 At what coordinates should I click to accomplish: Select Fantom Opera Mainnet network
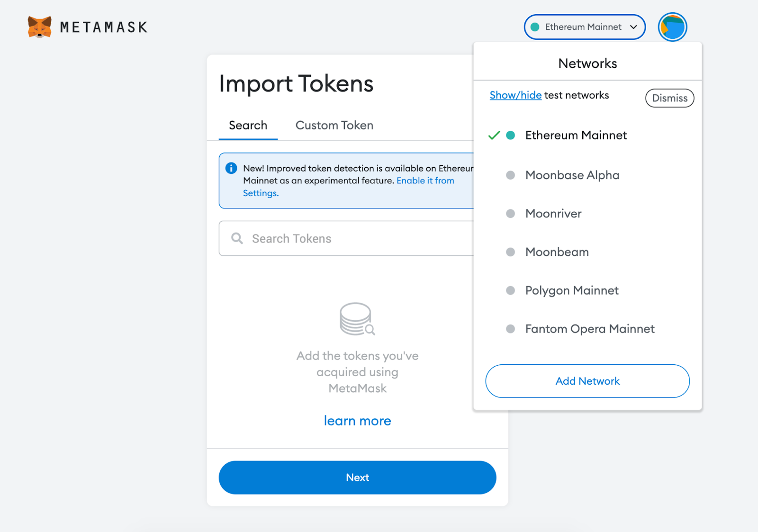[x=587, y=329]
